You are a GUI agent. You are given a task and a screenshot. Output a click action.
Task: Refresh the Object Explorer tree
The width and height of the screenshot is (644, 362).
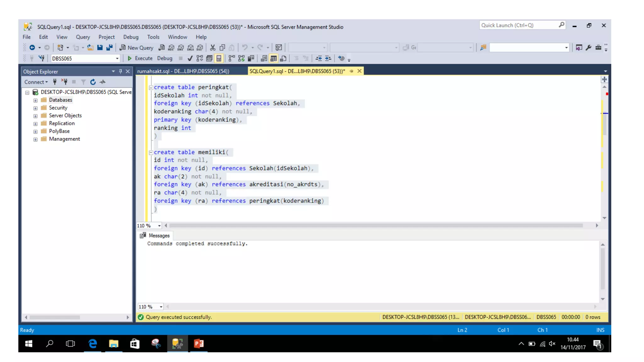[x=93, y=82]
